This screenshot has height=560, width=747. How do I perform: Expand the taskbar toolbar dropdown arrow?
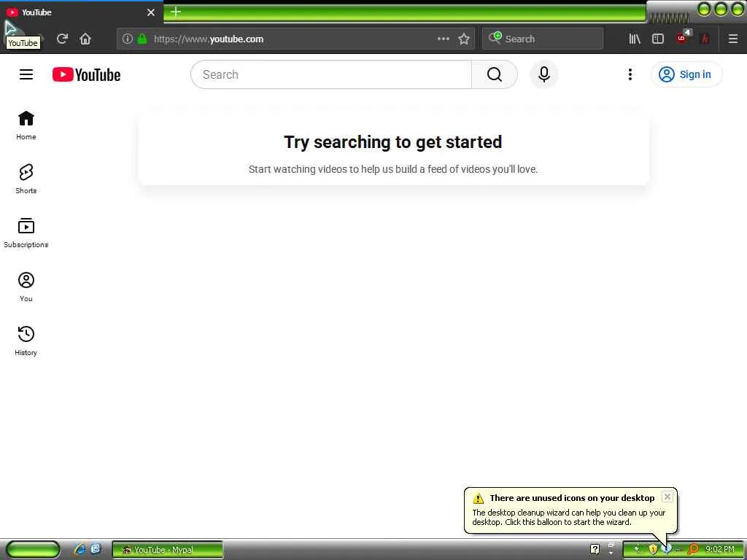point(611,553)
